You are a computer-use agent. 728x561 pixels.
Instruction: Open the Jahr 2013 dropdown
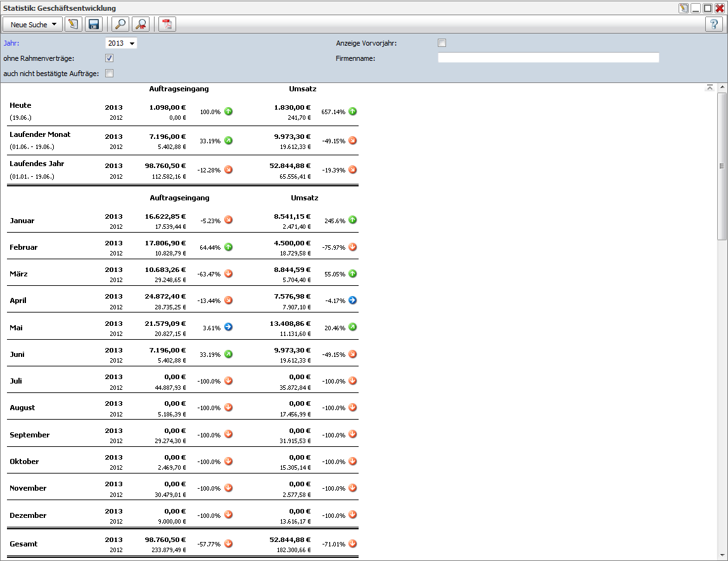pos(121,43)
